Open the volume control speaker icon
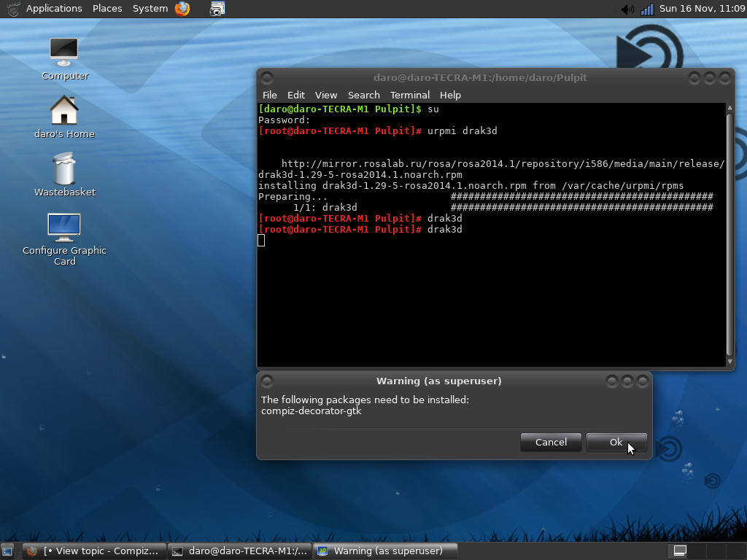The width and height of the screenshot is (747, 560). [627, 9]
